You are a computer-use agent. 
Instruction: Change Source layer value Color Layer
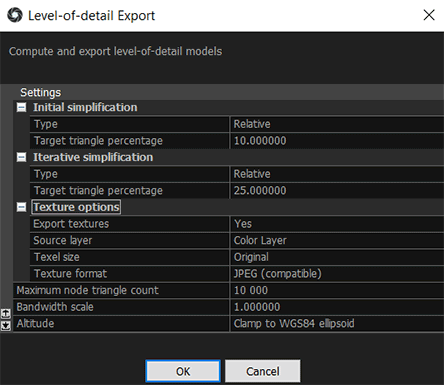point(337,241)
